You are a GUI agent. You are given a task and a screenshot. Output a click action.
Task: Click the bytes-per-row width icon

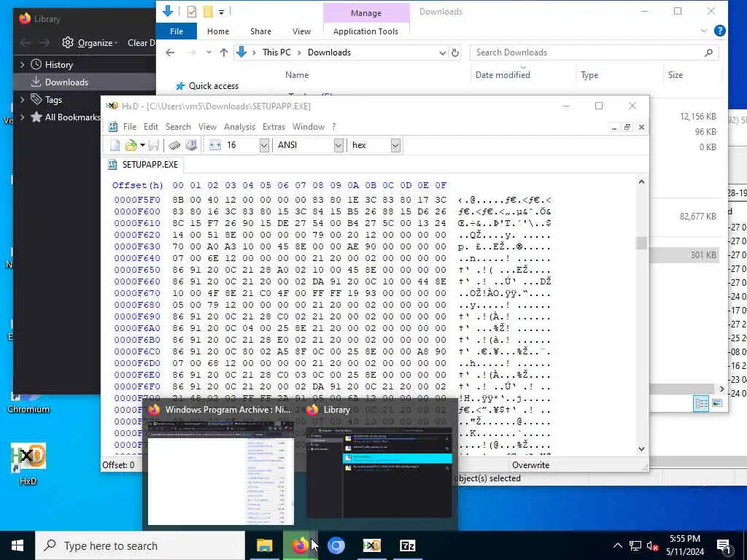pyautogui.click(x=215, y=145)
